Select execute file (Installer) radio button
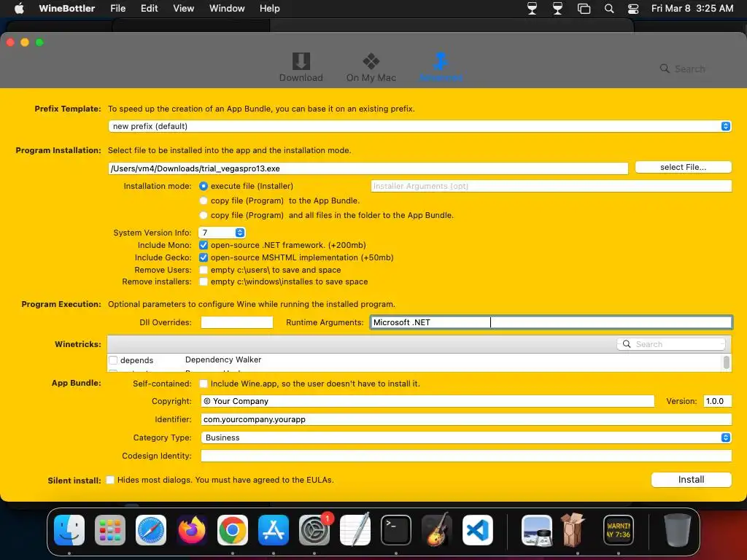 [x=204, y=186]
